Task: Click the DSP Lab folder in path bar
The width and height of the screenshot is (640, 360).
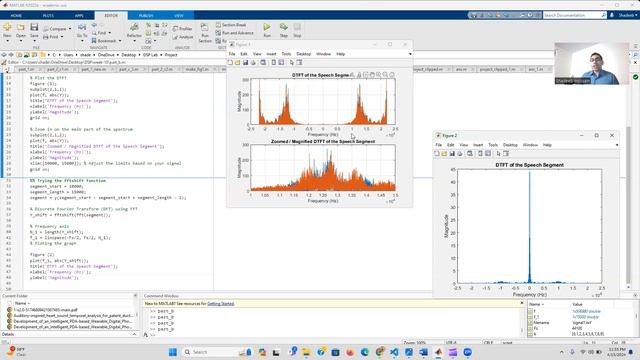Action: [x=150, y=55]
